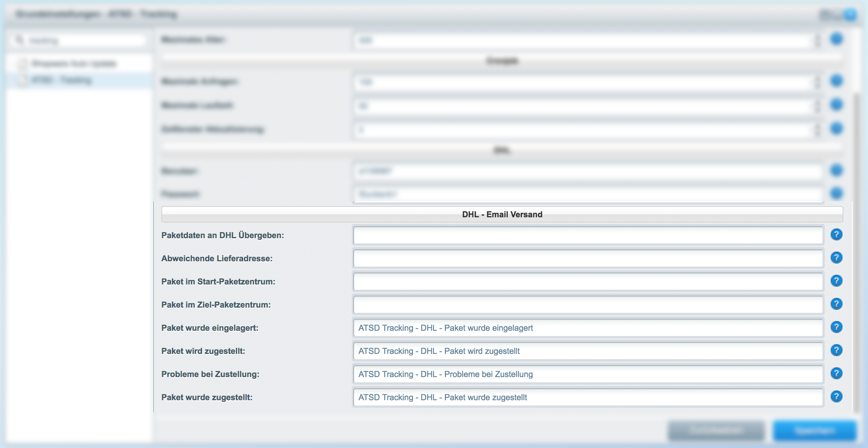Screen dimensions: 868x448
Task: Open help for Paket im Ziel-Paketzentrum
Action: click(836, 304)
